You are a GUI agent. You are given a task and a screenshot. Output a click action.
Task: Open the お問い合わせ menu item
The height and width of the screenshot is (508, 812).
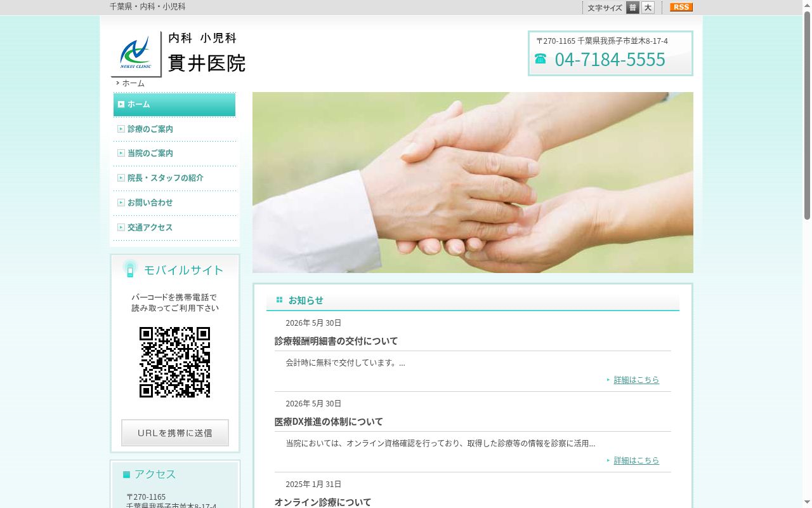[174, 203]
